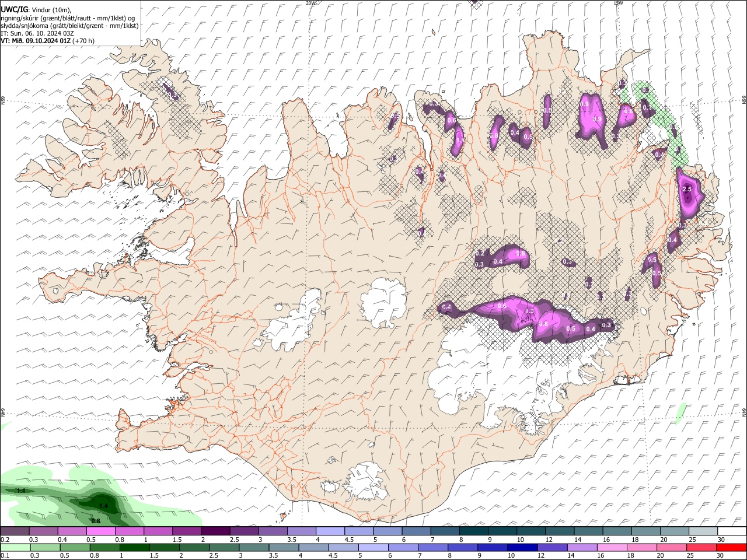Select the darkest green swatch labeled 1
Viewport: 747px width, 560px height.
[134, 547]
